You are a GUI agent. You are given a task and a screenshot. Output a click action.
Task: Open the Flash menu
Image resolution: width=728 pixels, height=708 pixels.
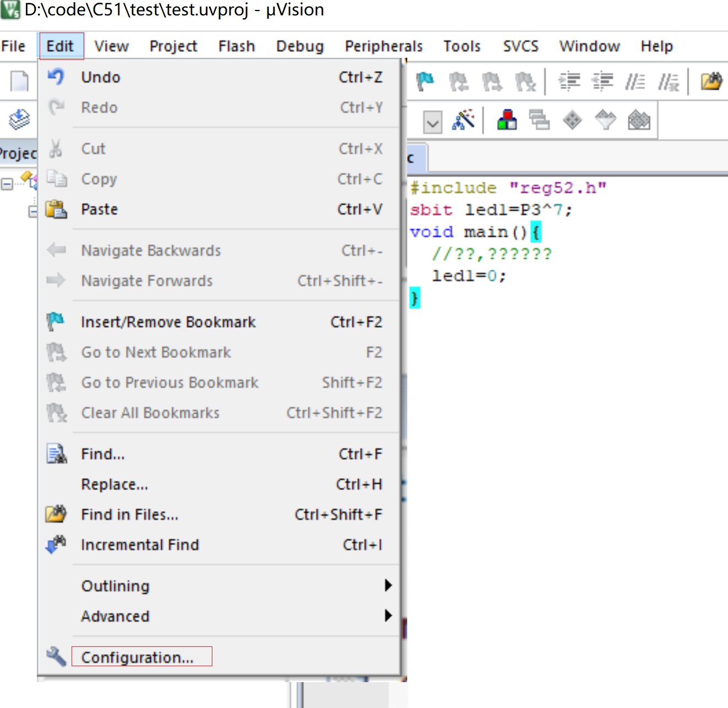coord(237,46)
